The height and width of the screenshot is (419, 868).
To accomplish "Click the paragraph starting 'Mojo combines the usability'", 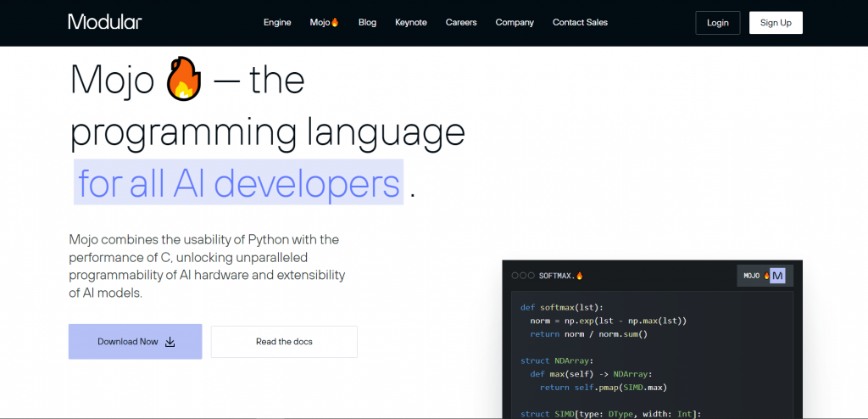I will tap(207, 266).
